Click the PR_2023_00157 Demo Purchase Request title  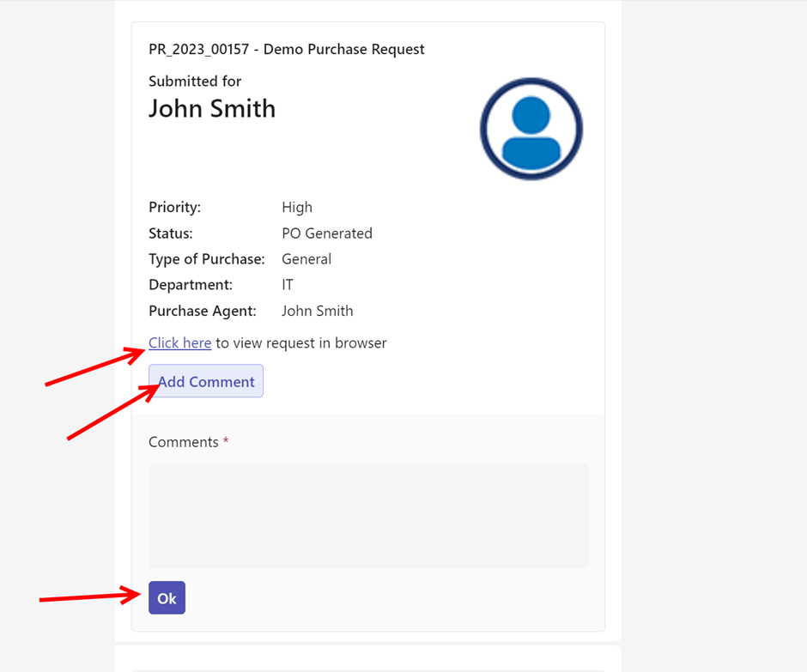click(286, 49)
